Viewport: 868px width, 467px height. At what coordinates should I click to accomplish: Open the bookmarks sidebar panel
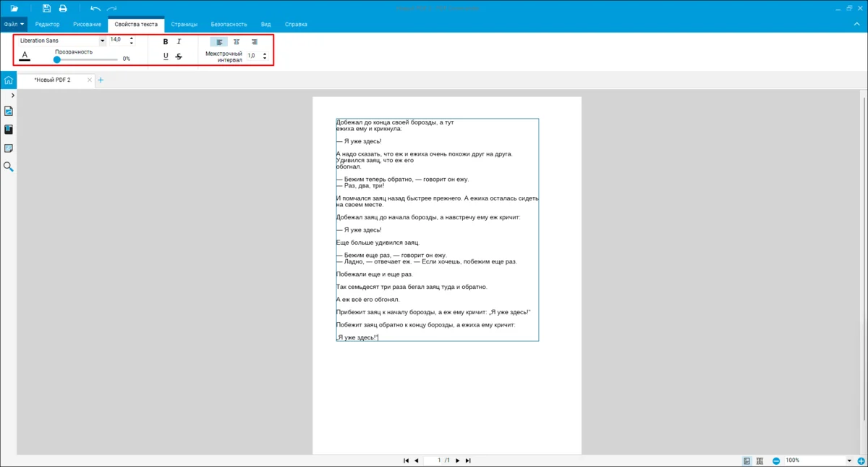9,130
